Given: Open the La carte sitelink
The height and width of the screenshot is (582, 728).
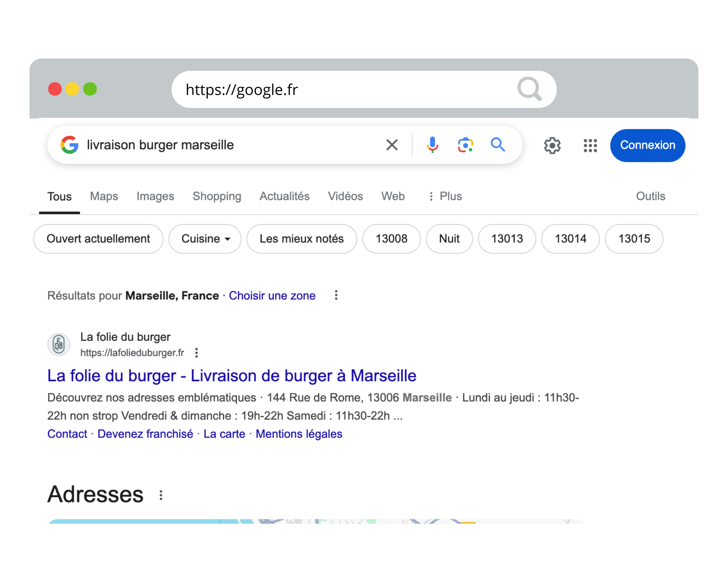Looking at the screenshot, I should 224,434.
